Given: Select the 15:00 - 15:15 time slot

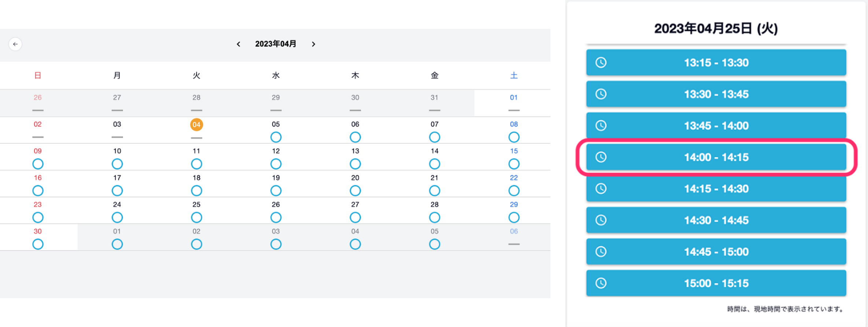Looking at the screenshot, I should pyautogui.click(x=716, y=283).
